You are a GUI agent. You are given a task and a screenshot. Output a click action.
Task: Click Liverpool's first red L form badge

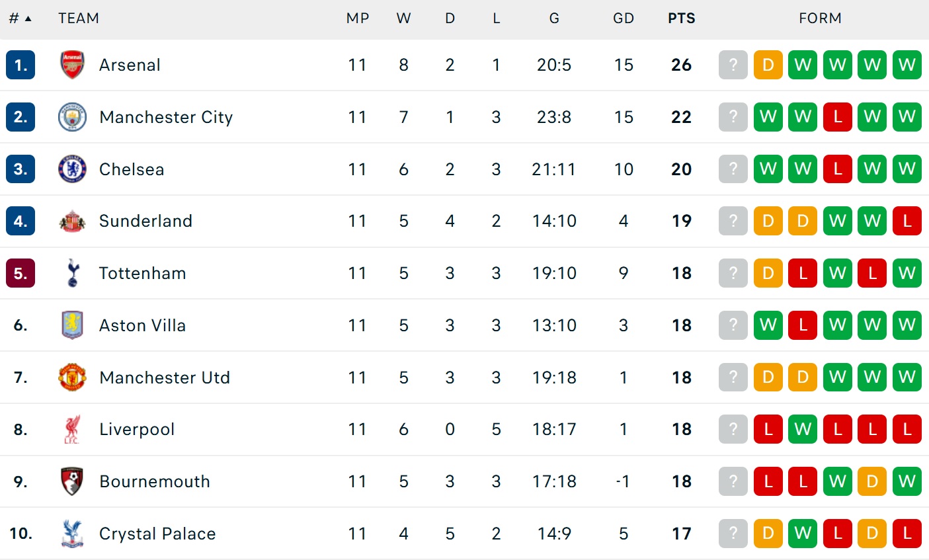pyautogui.click(x=768, y=430)
